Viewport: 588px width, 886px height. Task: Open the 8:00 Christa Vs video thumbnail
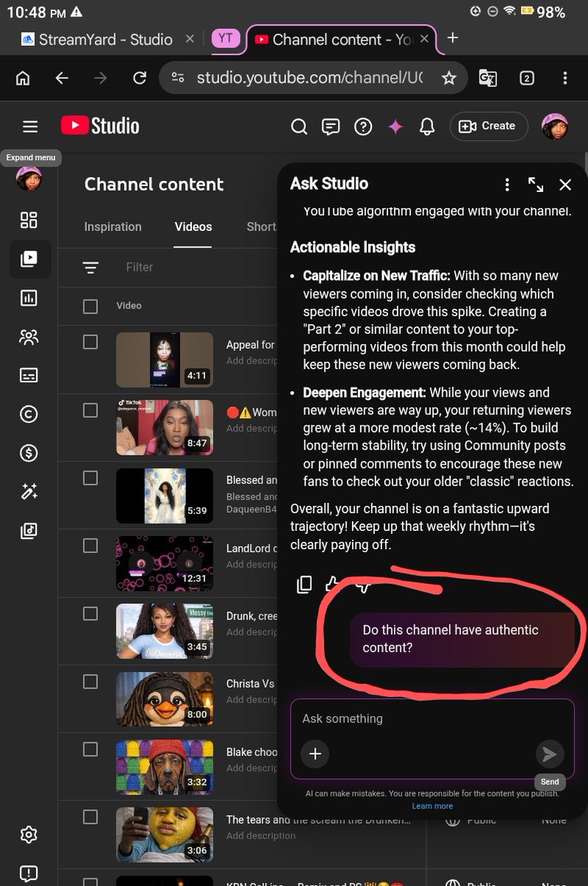[x=165, y=699]
